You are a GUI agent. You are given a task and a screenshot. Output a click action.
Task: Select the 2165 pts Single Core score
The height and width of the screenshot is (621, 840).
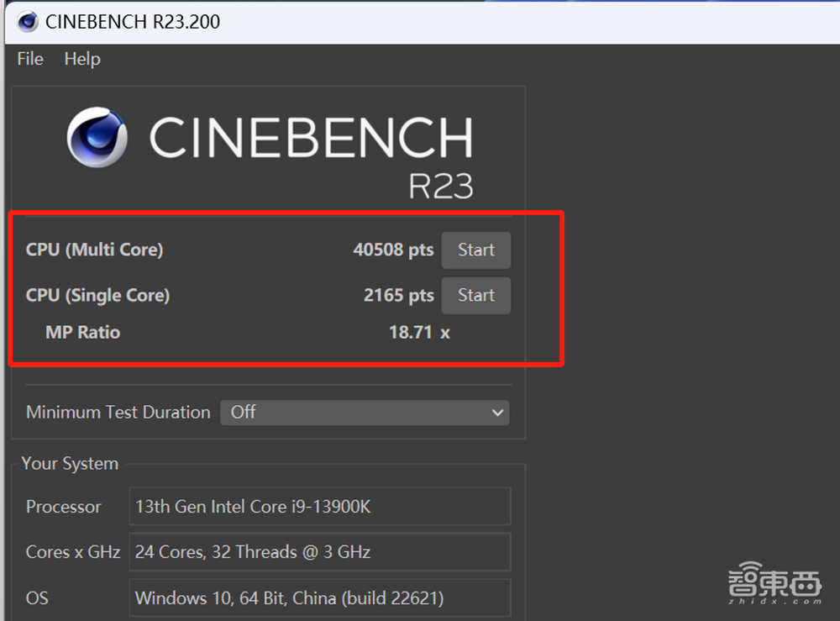point(398,295)
